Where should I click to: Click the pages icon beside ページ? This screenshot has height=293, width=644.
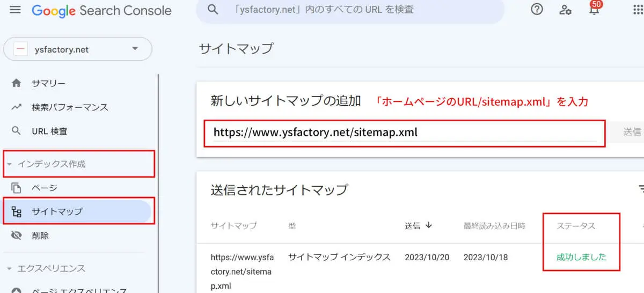[x=16, y=188]
